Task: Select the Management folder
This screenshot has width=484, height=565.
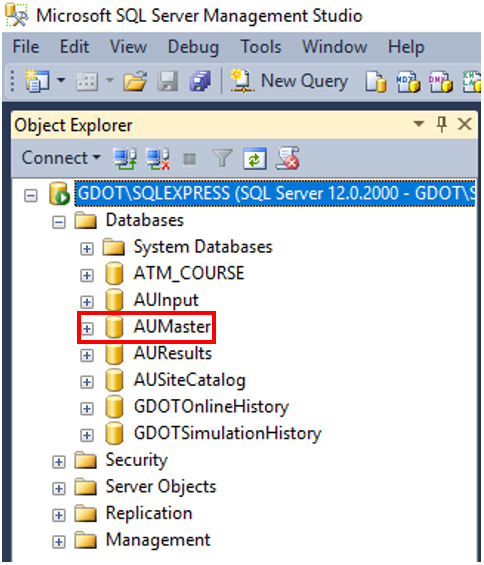Action: [158, 540]
